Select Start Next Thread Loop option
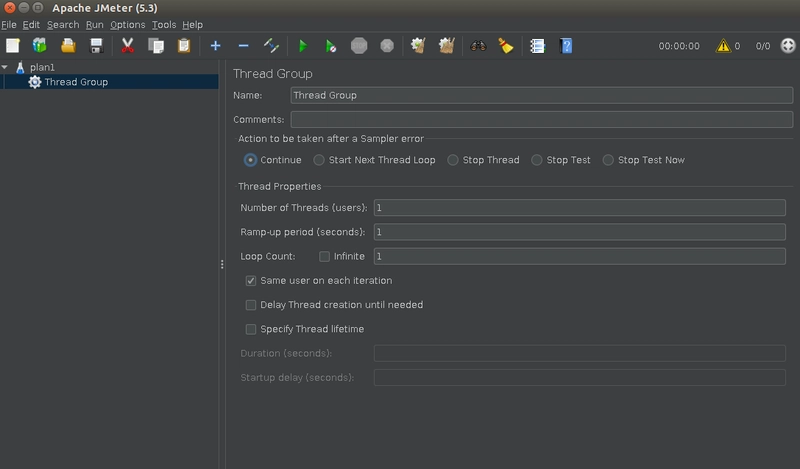Screen dimensions: 800x469 pyautogui.click(x=319, y=160)
